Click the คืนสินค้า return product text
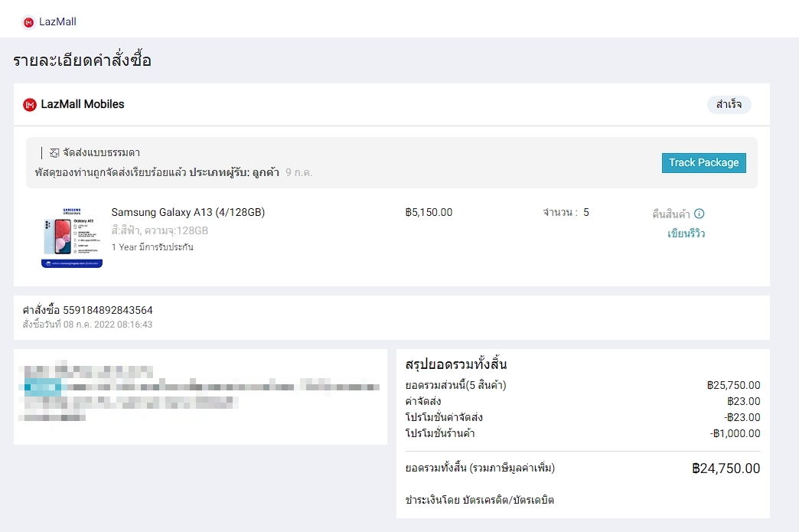Image resolution: width=799 pixels, height=532 pixels. click(671, 214)
